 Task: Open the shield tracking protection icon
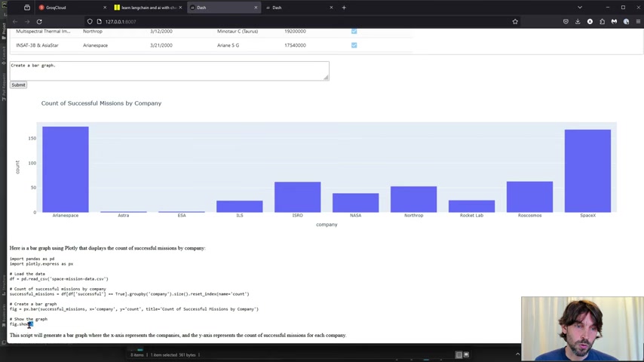pos(90,22)
